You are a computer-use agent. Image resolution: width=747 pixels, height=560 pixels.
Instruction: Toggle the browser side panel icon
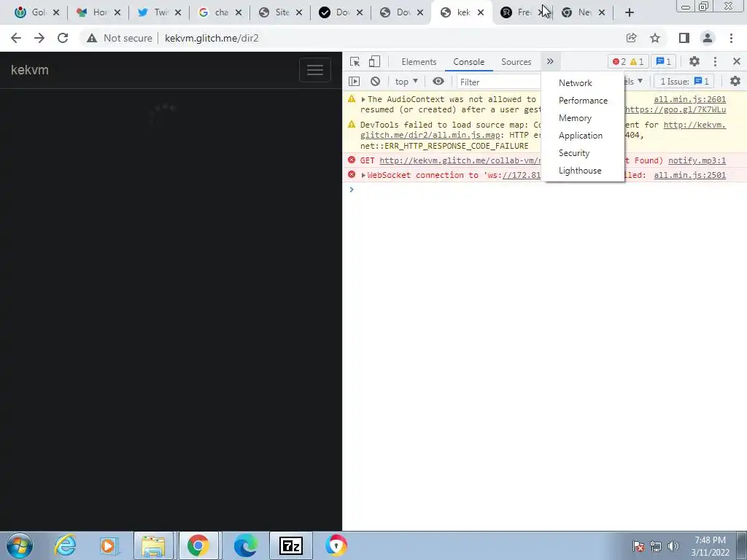click(x=684, y=38)
